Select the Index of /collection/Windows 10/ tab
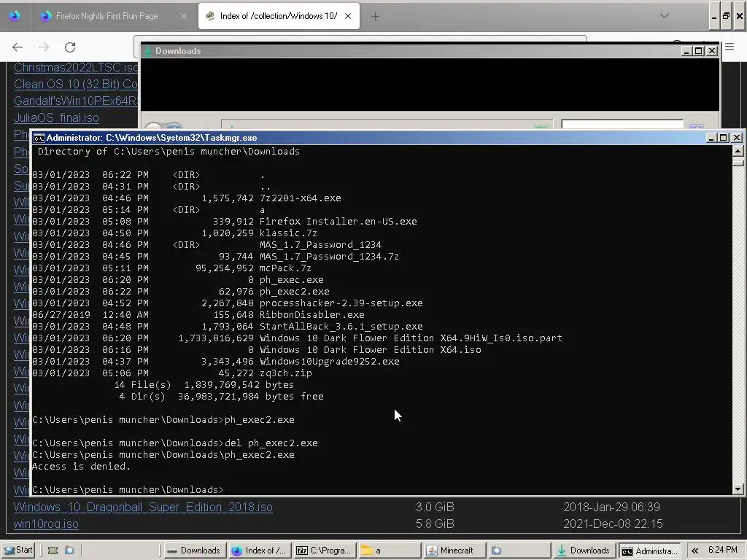The height and width of the screenshot is (560, 747). [279, 16]
